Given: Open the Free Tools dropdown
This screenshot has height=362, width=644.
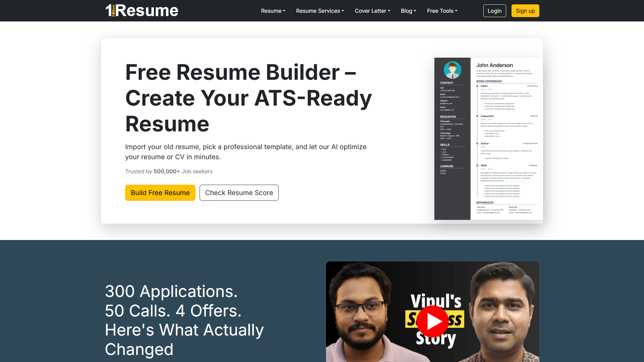Looking at the screenshot, I should [442, 11].
